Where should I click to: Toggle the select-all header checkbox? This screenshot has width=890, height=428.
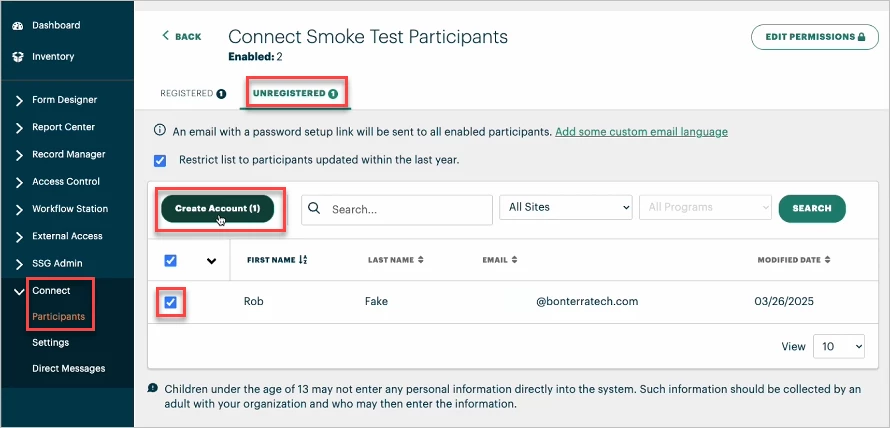point(170,261)
